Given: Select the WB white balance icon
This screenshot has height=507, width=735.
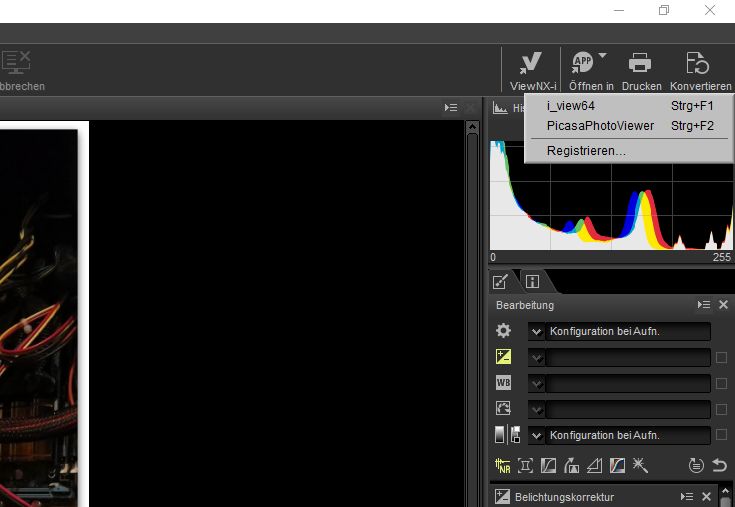Looking at the screenshot, I should pyautogui.click(x=503, y=383).
